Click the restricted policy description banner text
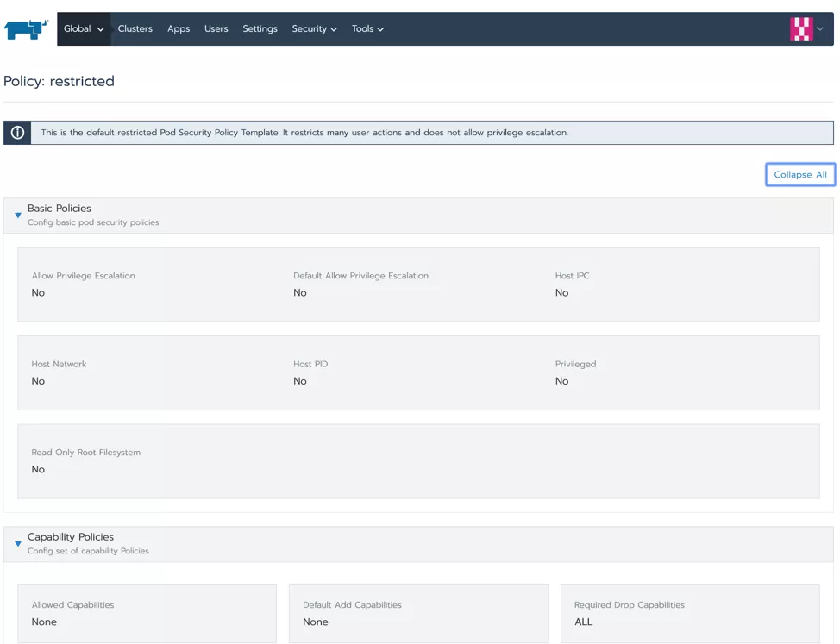Image resolution: width=840 pixels, height=644 pixels. 304,133
